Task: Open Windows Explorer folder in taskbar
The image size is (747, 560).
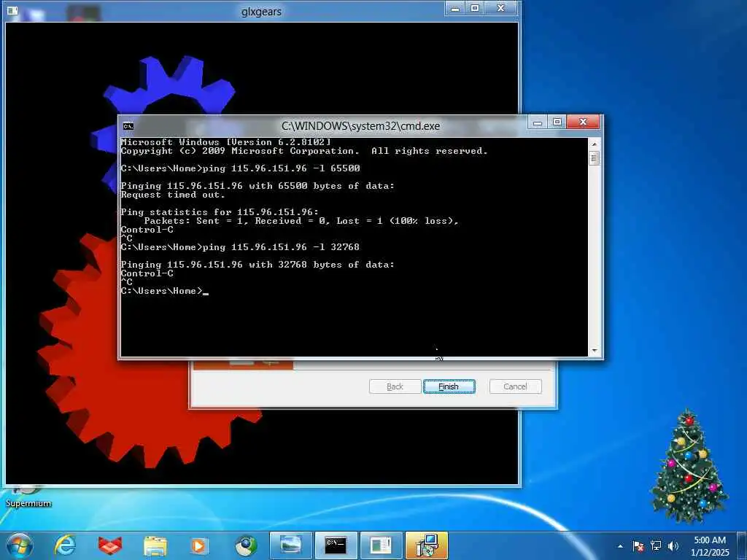Action: click(155, 546)
